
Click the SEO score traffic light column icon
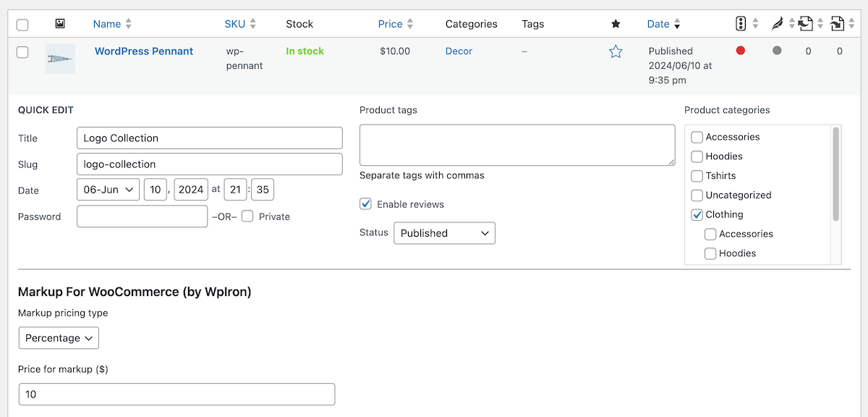(741, 24)
